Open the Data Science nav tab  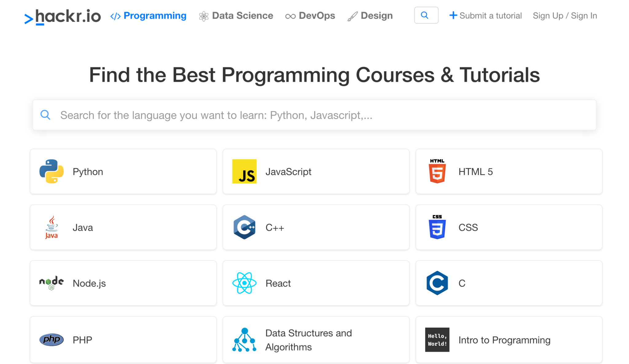(236, 16)
